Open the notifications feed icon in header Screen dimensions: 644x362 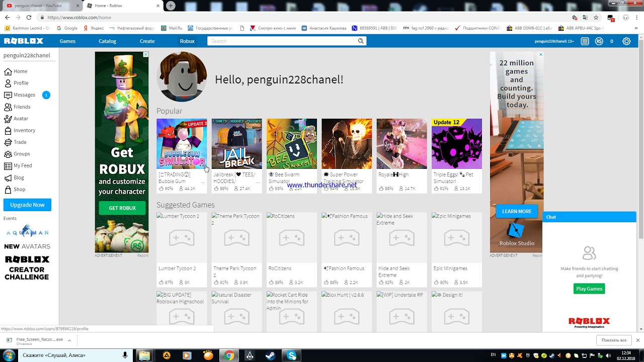click(x=585, y=41)
